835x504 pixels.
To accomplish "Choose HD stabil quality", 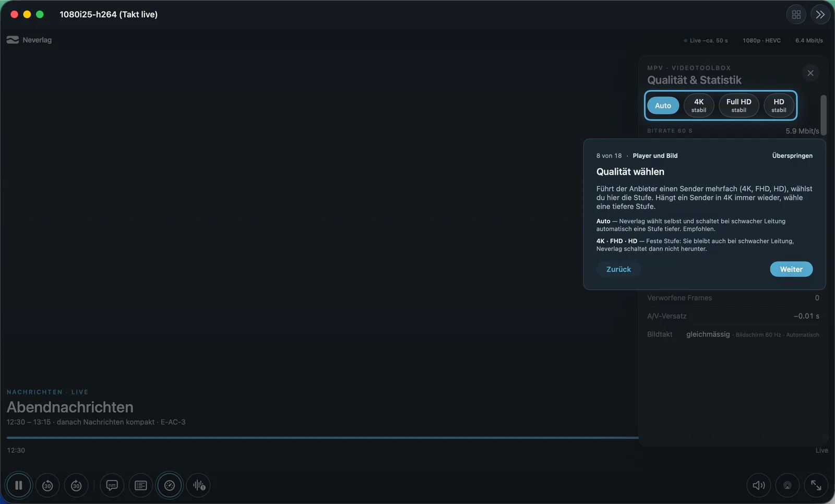I will [779, 105].
